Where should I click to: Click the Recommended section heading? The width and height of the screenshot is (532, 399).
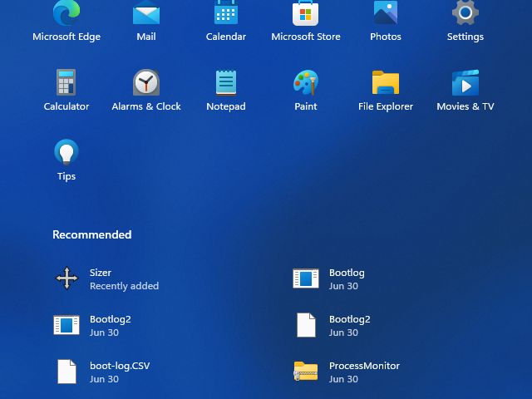click(92, 234)
